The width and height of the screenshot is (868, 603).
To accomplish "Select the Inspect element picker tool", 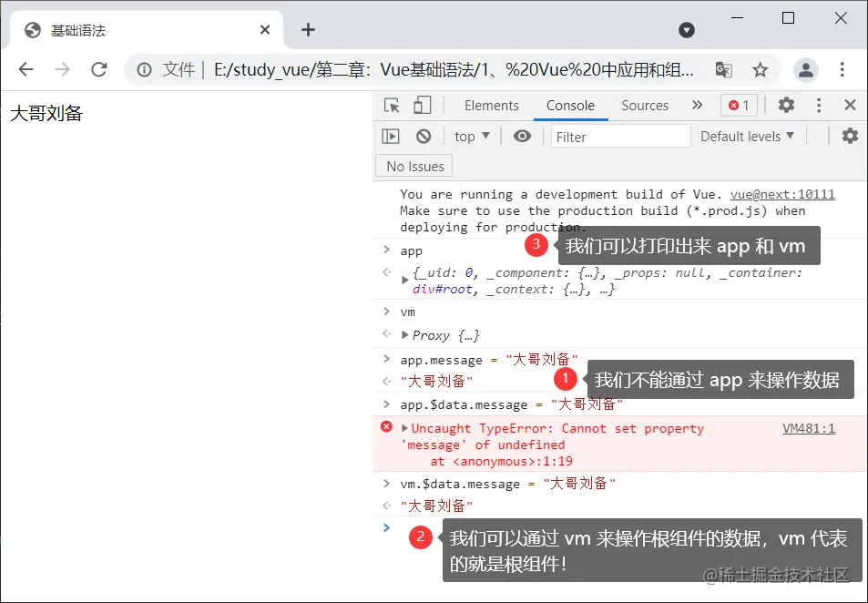I will click(390, 105).
